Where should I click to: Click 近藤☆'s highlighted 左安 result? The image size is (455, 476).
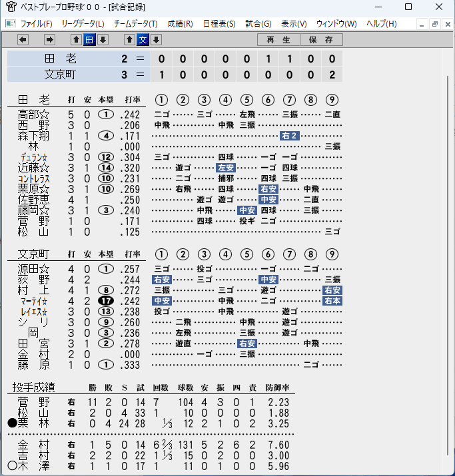tap(226, 168)
